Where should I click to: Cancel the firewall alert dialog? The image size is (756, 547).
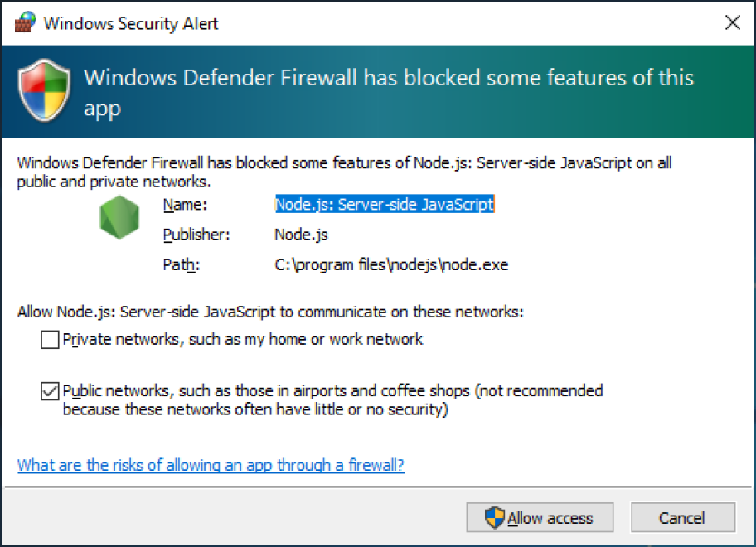683,518
